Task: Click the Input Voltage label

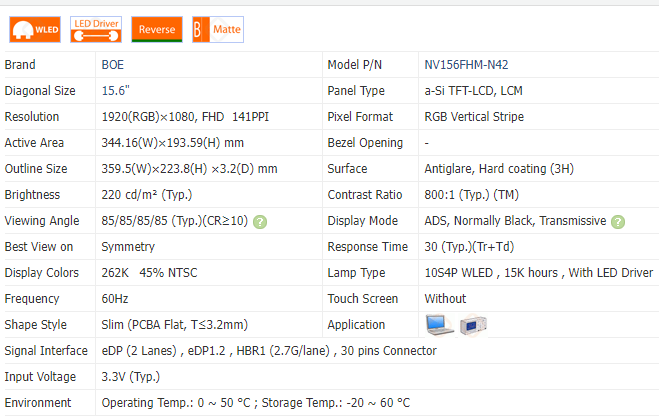Action: point(40,377)
